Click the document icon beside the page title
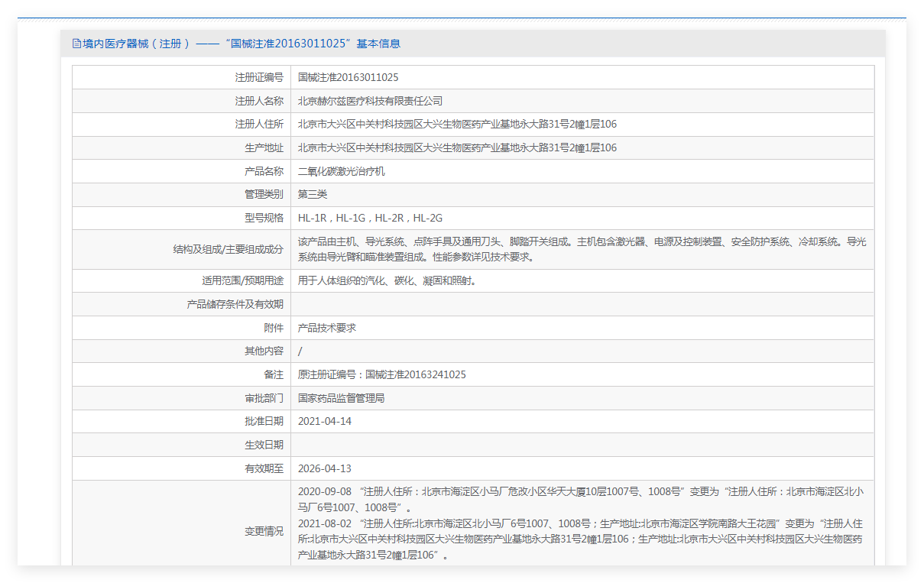This screenshot has width=924, height=583. [76, 44]
